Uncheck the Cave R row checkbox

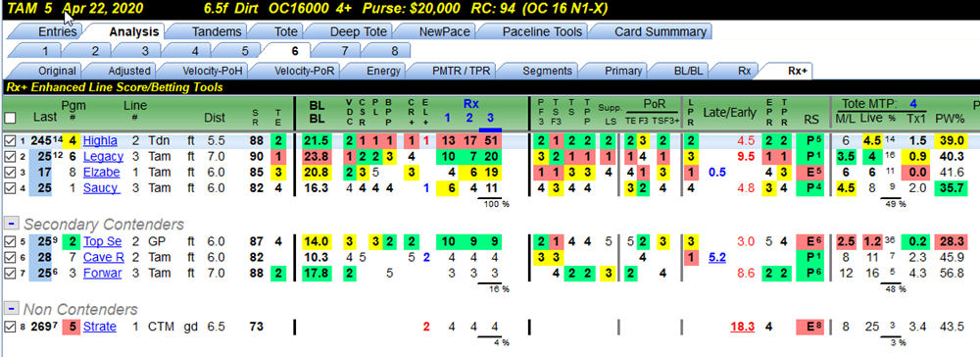pos(10,257)
